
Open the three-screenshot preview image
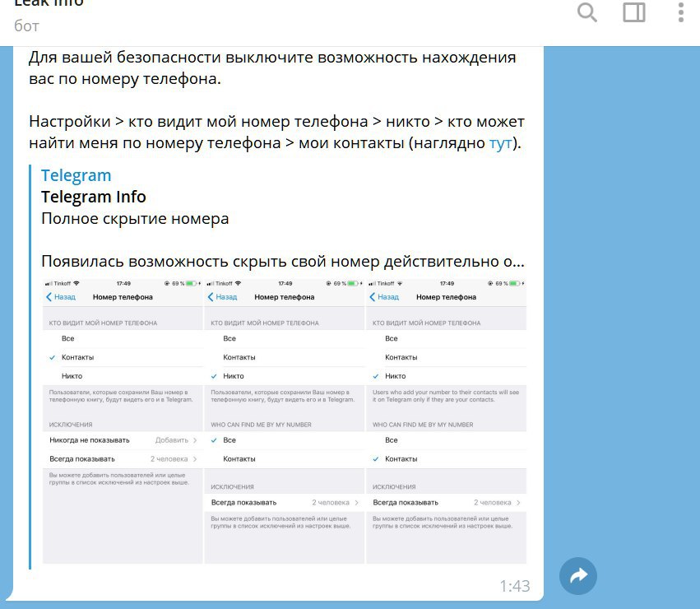(285, 421)
